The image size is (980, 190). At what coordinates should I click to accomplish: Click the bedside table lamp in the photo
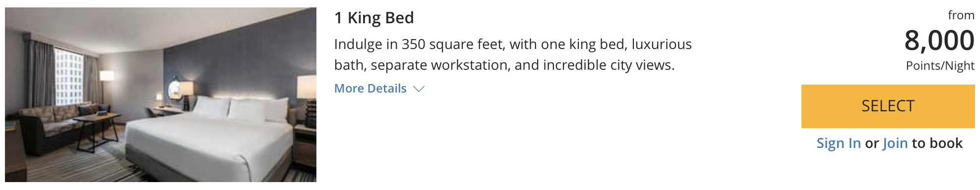186,95
